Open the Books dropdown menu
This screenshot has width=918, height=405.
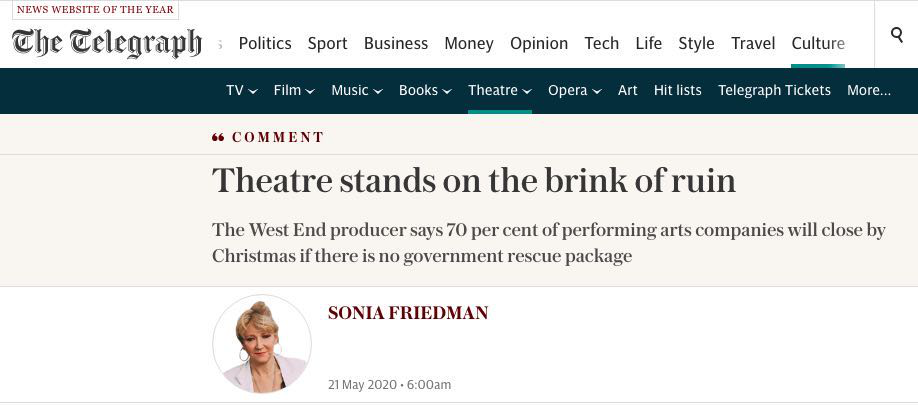pos(425,90)
